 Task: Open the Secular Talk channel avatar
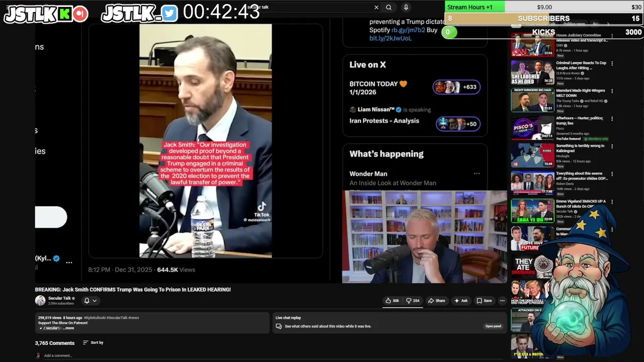point(40,301)
